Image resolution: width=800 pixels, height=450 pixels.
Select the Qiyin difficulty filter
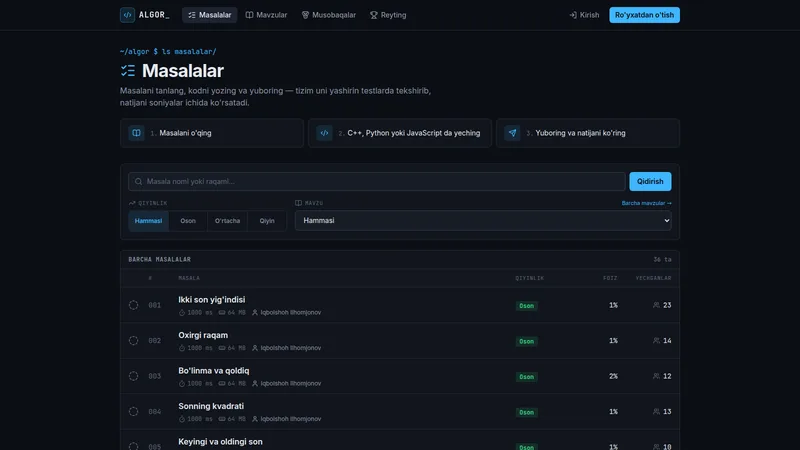coord(267,221)
